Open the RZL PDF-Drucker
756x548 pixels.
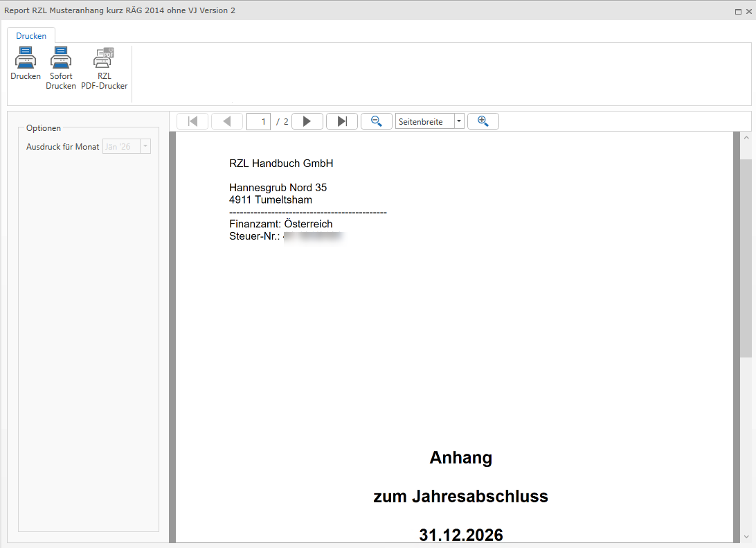(x=104, y=58)
